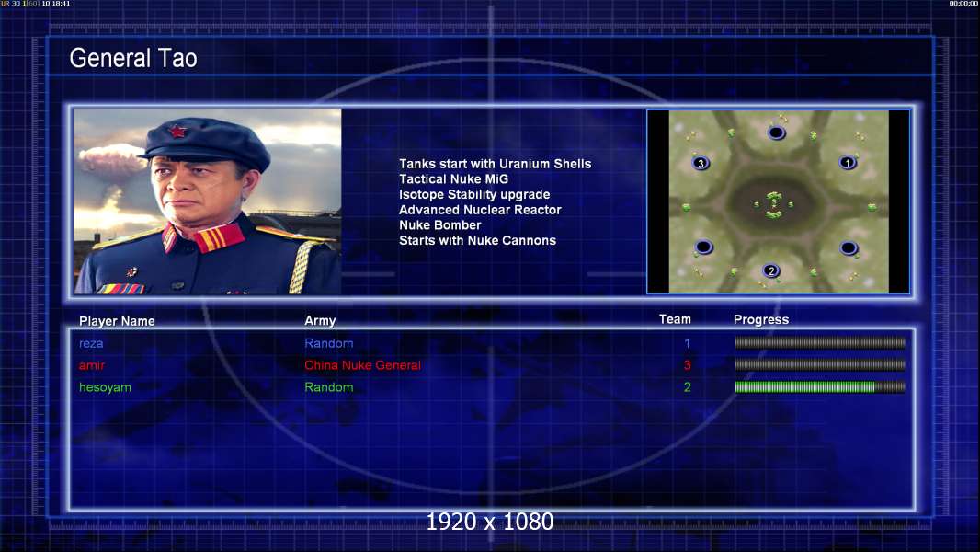Click "Tanks start with Uranium Shells" text
980x552 pixels.
click(x=495, y=164)
